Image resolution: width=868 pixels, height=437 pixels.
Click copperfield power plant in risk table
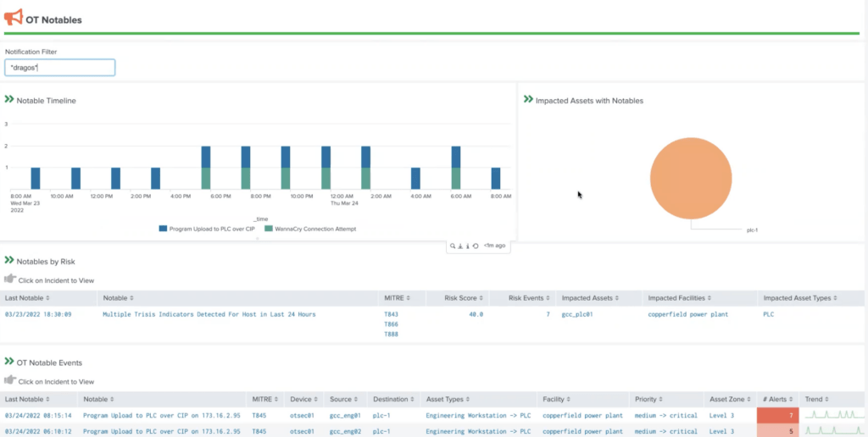point(687,314)
